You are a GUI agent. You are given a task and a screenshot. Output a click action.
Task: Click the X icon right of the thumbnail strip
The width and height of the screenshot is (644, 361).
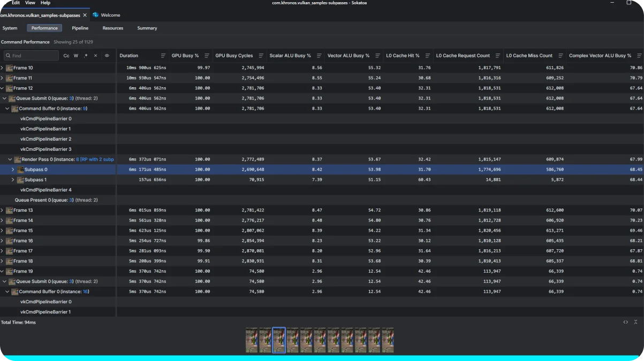coord(636,322)
